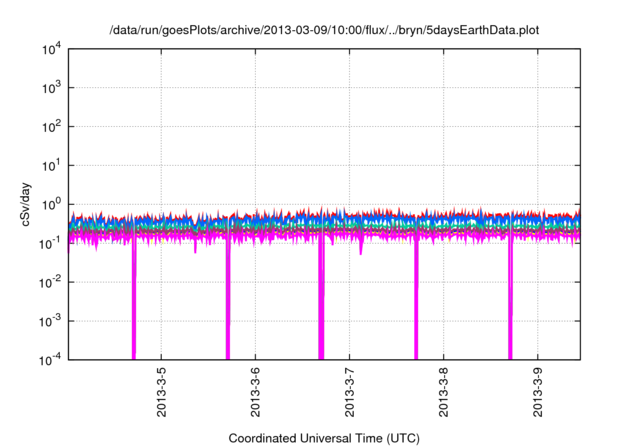Image resolution: width=640 pixels, height=448 pixels.
Task: Click the 2013-3-5 date tick label
Action: click(162, 392)
